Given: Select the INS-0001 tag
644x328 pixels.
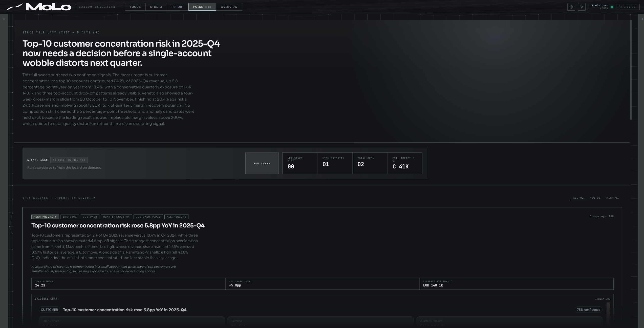Looking at the screenshot, I should pyautogui.click(x=70, y=217).
